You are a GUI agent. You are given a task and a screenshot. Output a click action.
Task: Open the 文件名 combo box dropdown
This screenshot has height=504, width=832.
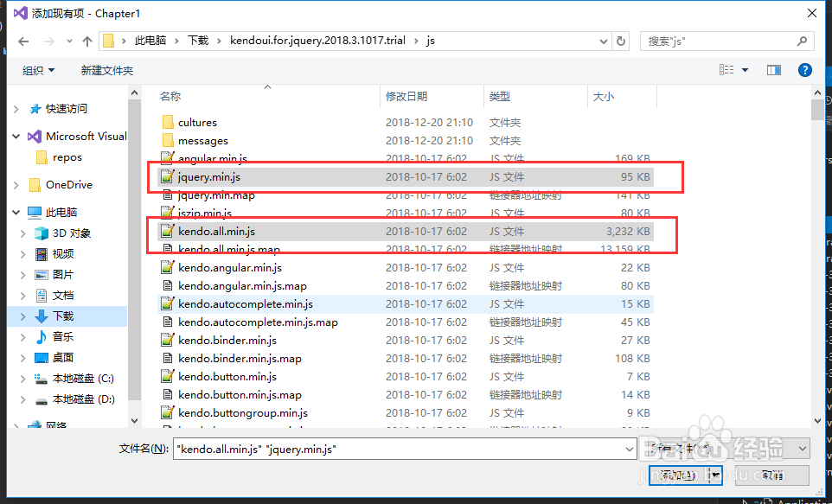pos(630,450)
